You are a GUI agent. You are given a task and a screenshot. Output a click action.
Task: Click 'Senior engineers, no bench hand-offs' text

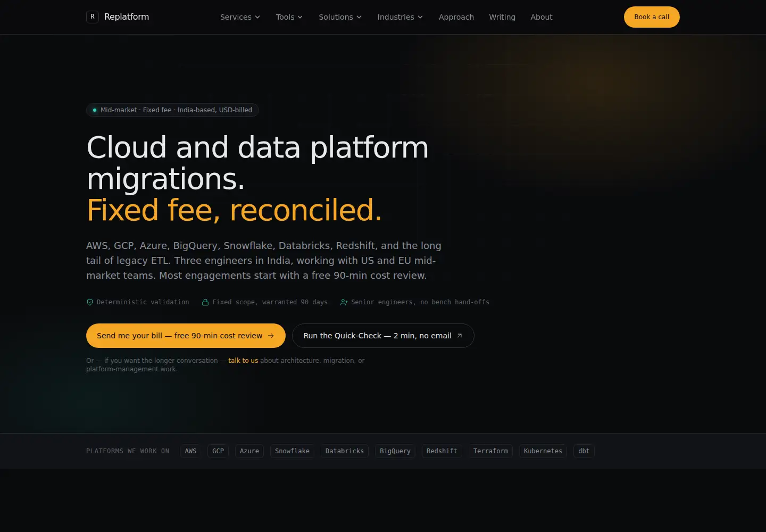click(x=420, y=302)
